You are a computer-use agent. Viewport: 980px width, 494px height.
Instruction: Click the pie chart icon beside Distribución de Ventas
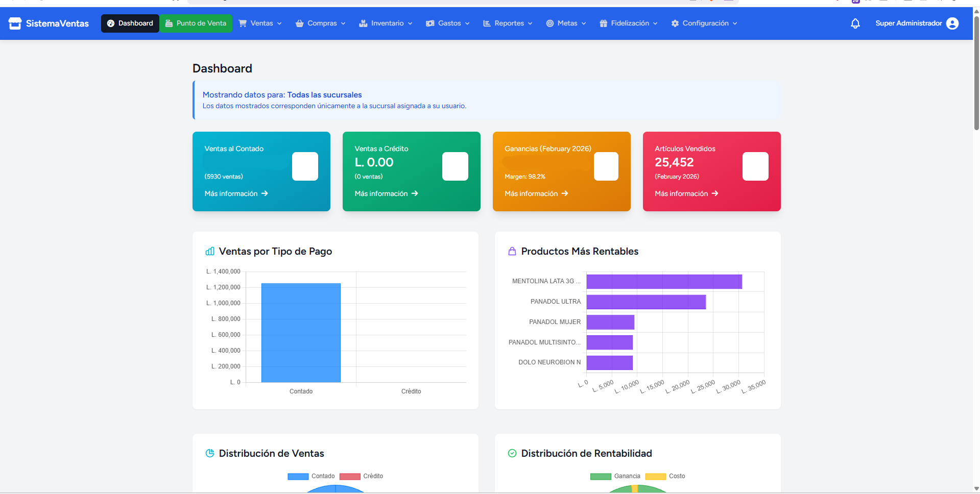pyautogui.click(x=210, y=453)
